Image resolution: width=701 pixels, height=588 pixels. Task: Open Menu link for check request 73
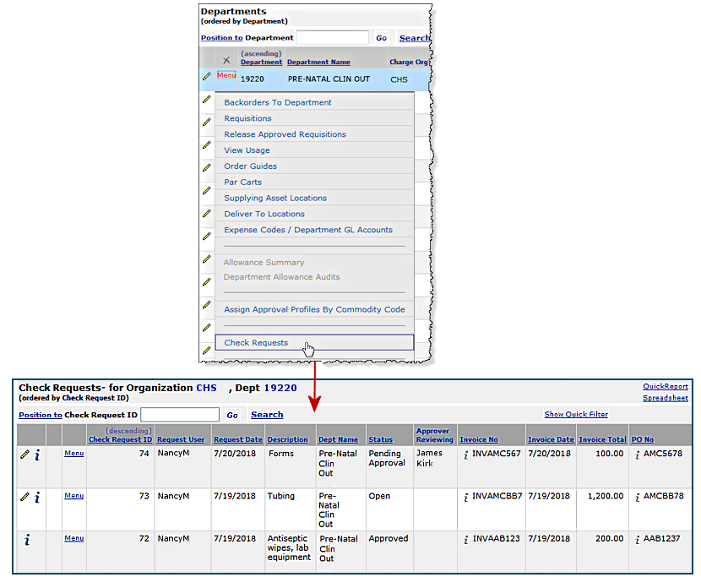[74, 496]
